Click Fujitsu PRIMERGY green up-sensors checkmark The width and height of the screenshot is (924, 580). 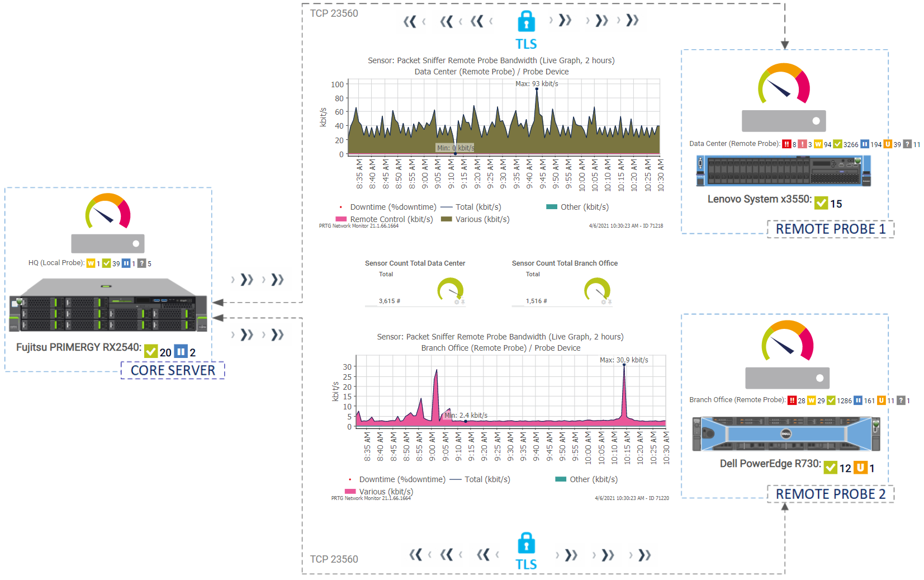pyautogui.click(x=151, y=352)
